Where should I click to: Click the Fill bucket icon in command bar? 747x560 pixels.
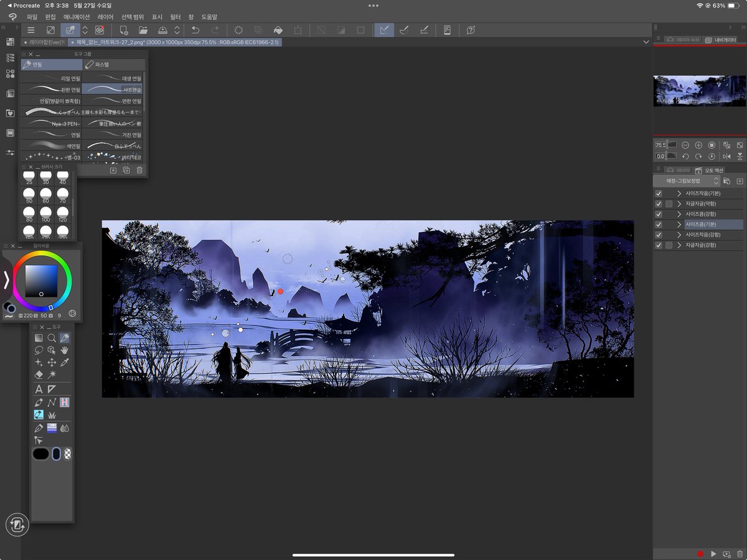278,30
